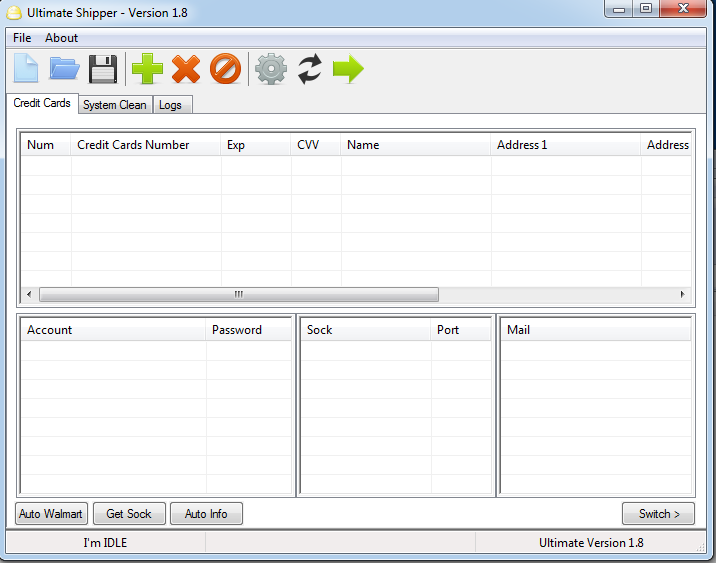716x563 pixels.
Task: Click the new blank file icon
Action: point(26,69)
